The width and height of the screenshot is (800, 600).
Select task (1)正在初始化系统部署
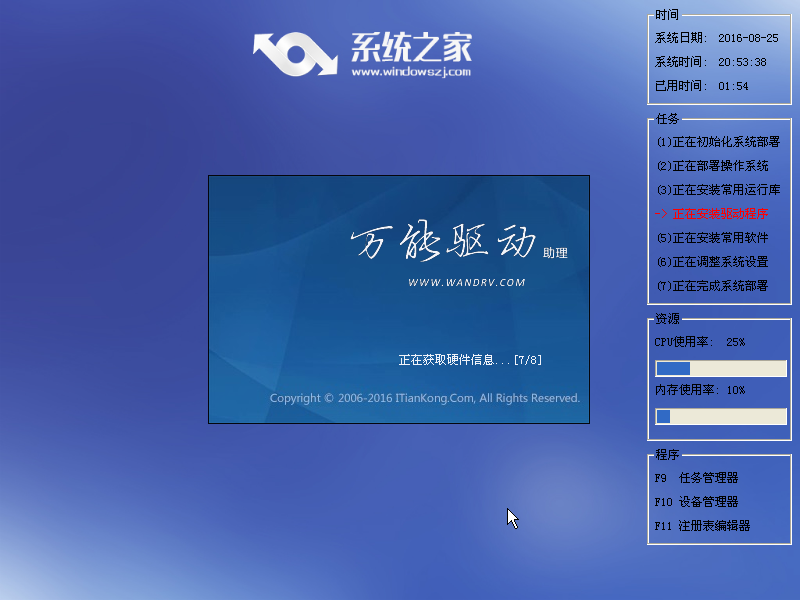[x=718, y=142]
